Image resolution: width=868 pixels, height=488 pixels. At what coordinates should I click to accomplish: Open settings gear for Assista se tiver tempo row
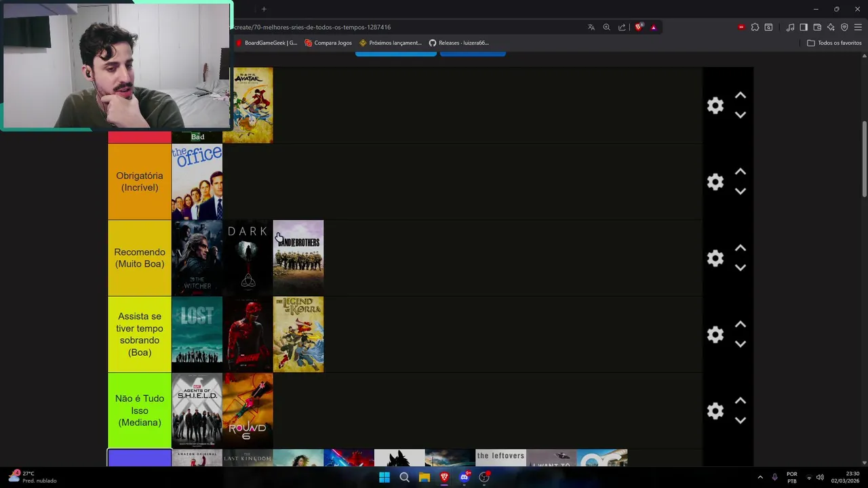pyautogui.click(x=715, y=335)
